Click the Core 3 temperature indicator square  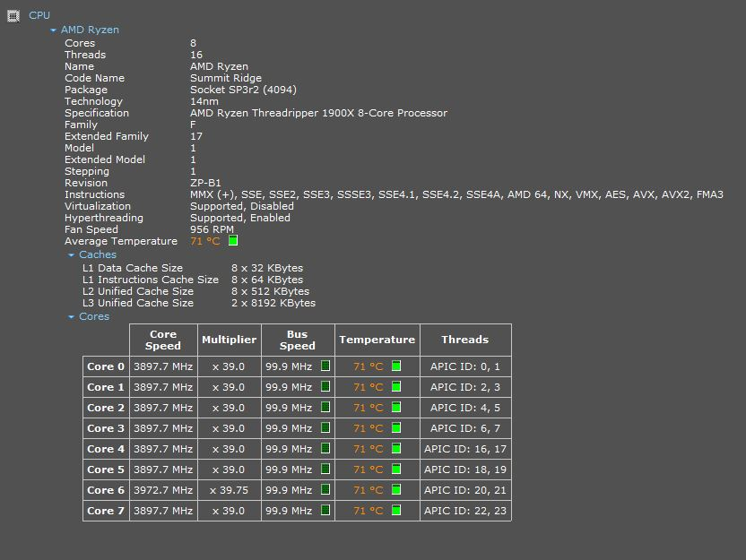396,428
